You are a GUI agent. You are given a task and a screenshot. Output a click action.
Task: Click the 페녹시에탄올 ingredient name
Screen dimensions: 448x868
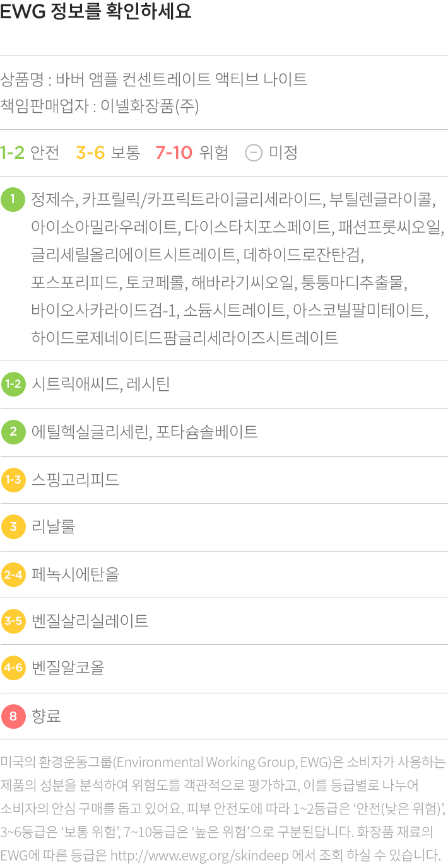(x=75, y=574)
